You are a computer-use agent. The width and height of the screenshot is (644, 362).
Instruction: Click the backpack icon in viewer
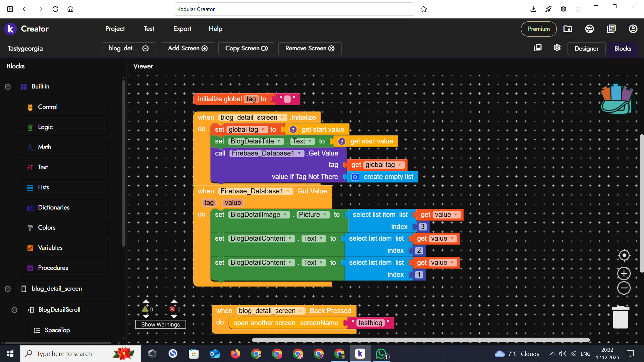[x=617, y=99]
